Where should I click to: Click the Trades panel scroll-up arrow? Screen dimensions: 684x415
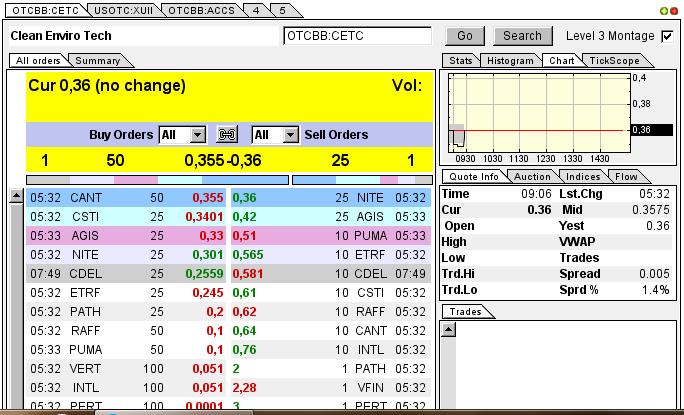[x=448, y=329]
